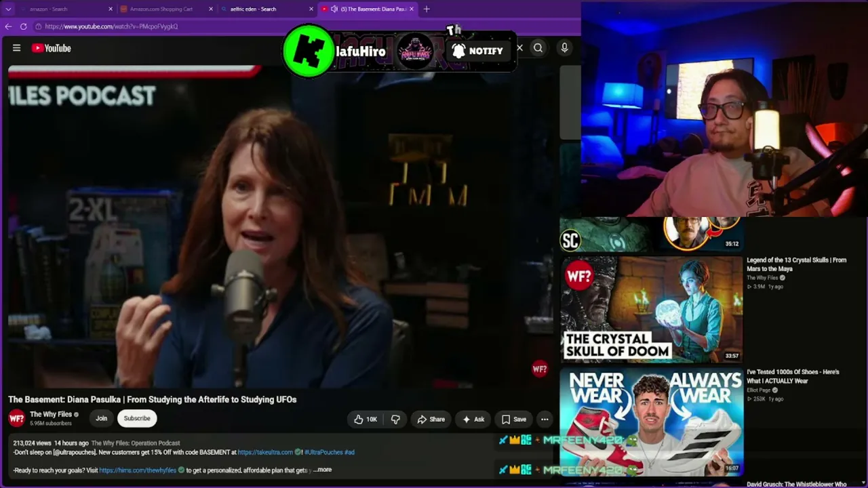Click the Notify bell overlay
868x488 pixels.
pyautogui.click(x=478, y=51)
